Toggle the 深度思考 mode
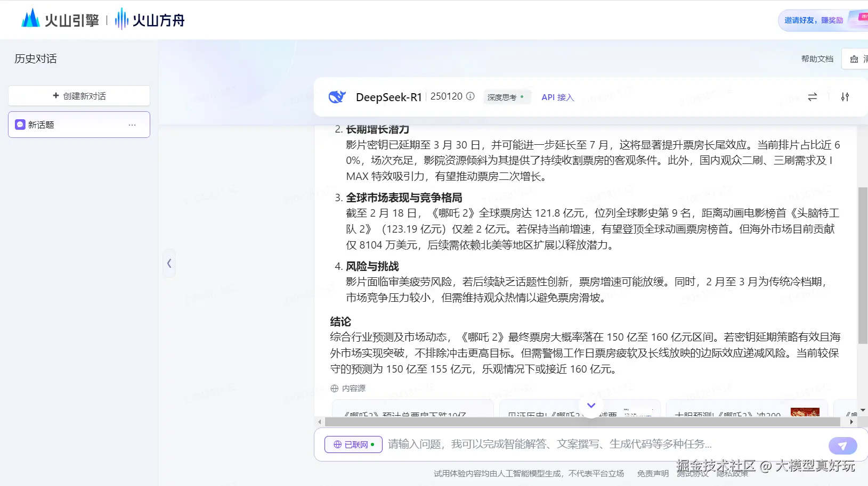 (x=506, y=97)
